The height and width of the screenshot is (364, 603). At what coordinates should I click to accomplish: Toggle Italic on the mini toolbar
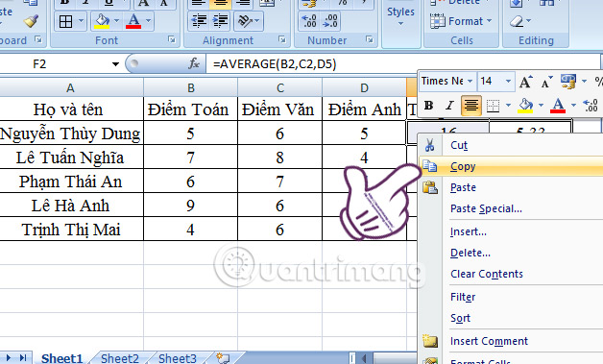pyautogui.click(x=449, y=105)
